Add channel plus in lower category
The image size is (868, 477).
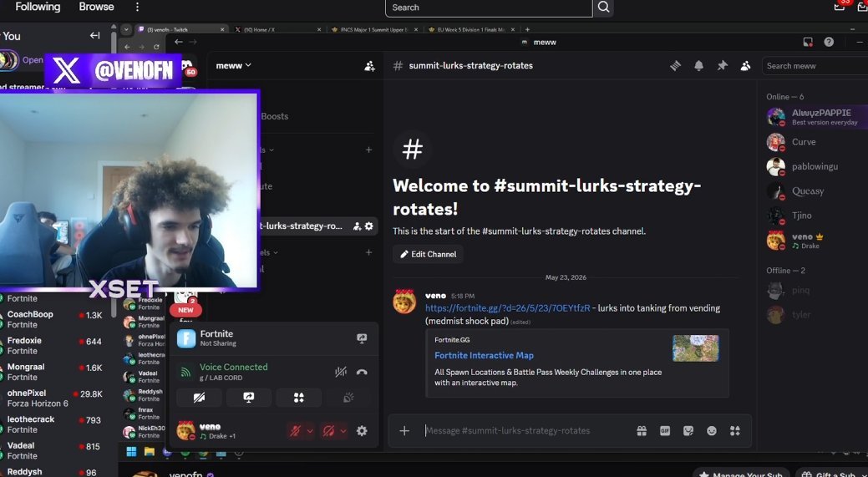(x=368, y=252)
